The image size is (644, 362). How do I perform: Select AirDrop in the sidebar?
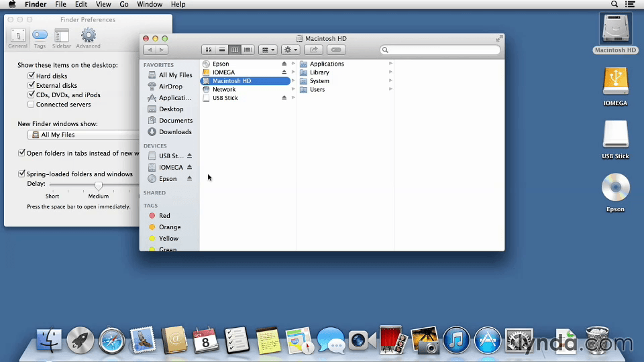[165, 86]
